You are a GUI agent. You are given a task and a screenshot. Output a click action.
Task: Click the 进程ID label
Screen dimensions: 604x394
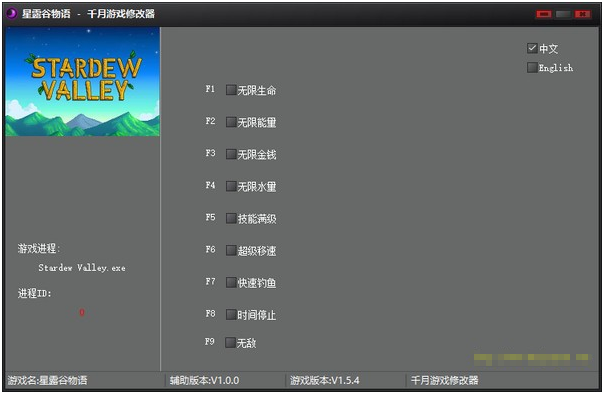[x=34, y=293]
